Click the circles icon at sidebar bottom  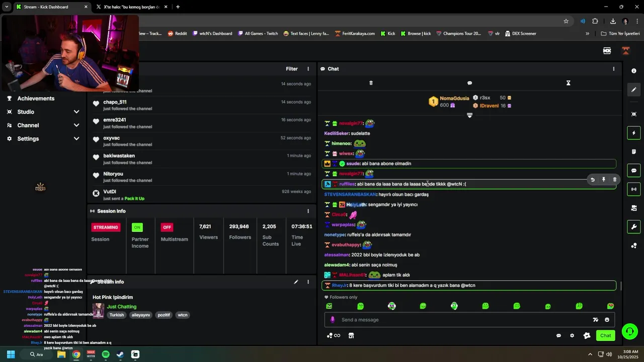[634, 245]
